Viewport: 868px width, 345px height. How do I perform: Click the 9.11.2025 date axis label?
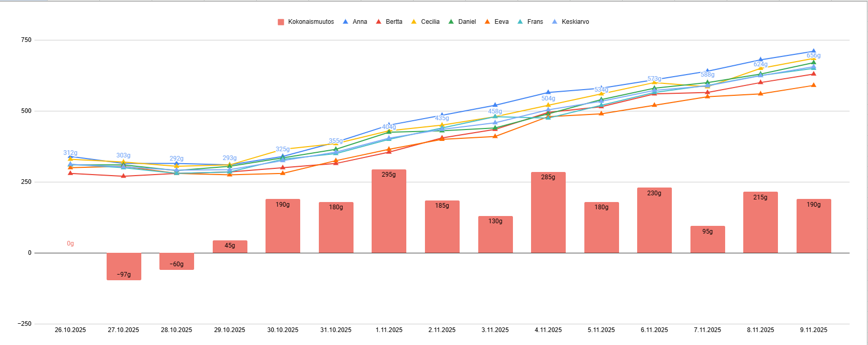(814, 330)
